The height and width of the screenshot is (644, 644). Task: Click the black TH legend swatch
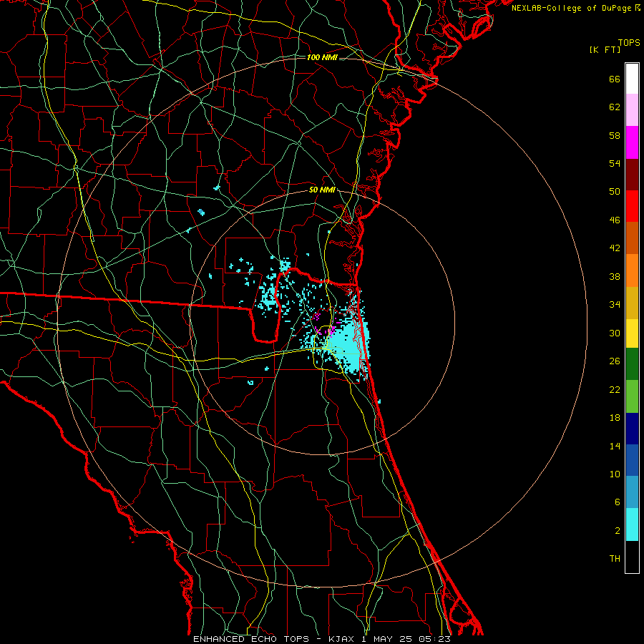pos(632,557)
